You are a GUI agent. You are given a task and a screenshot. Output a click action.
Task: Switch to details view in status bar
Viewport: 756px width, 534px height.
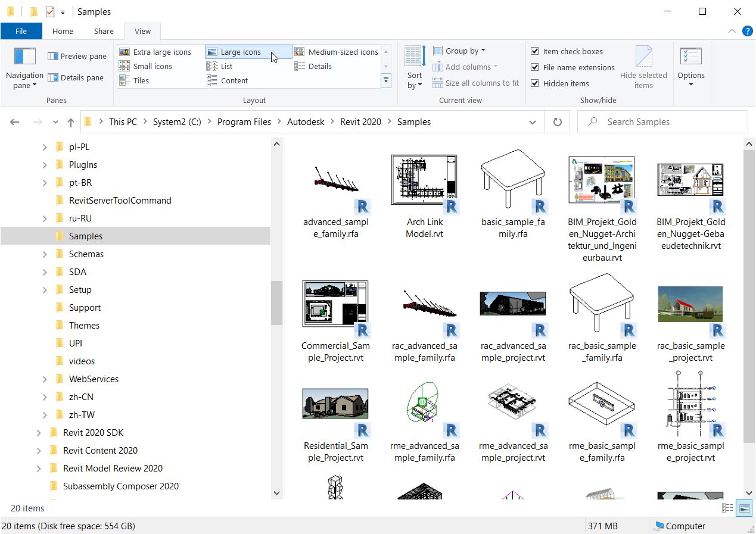pyautogui.click(x=727, y=508)
